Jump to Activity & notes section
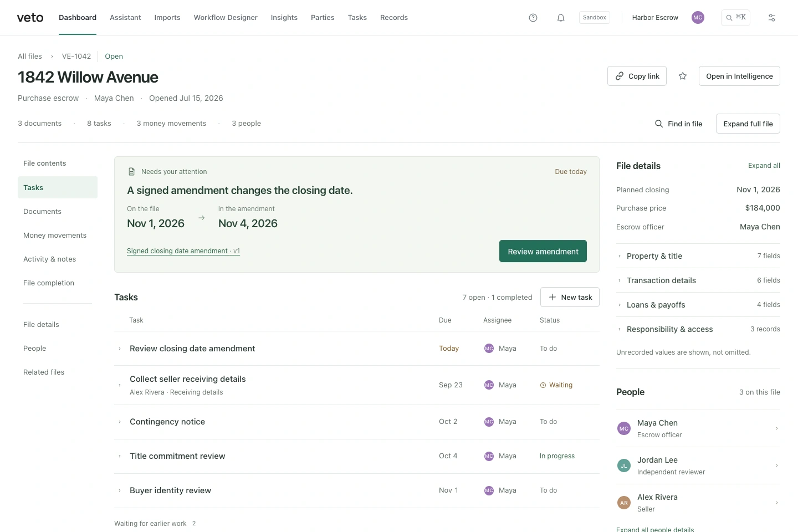 click(x=58, y=259)
